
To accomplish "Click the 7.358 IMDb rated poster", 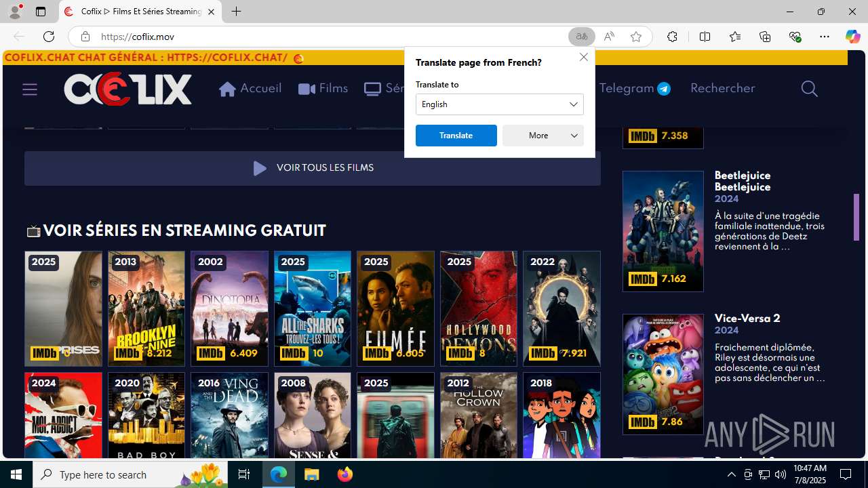I will click(663, 138).
